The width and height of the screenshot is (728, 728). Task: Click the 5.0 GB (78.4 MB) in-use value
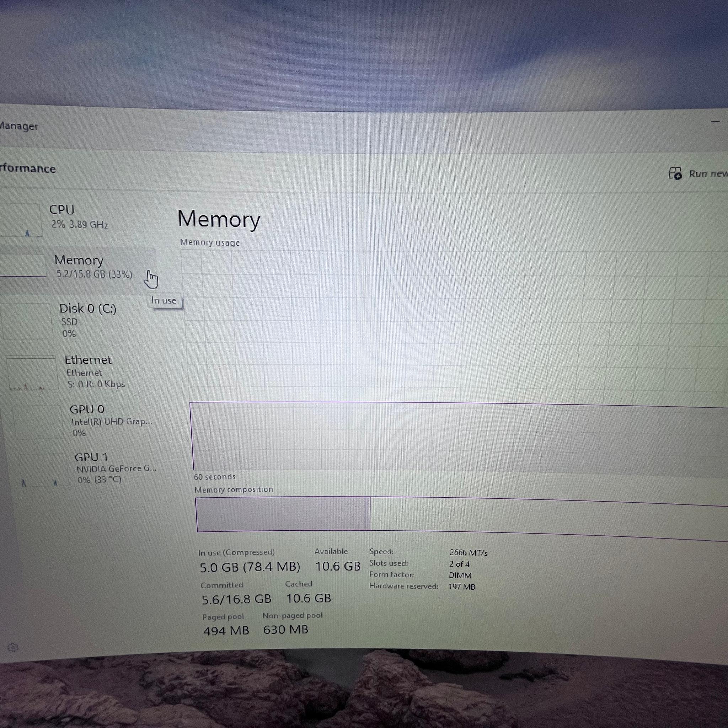tap(250, 567)
